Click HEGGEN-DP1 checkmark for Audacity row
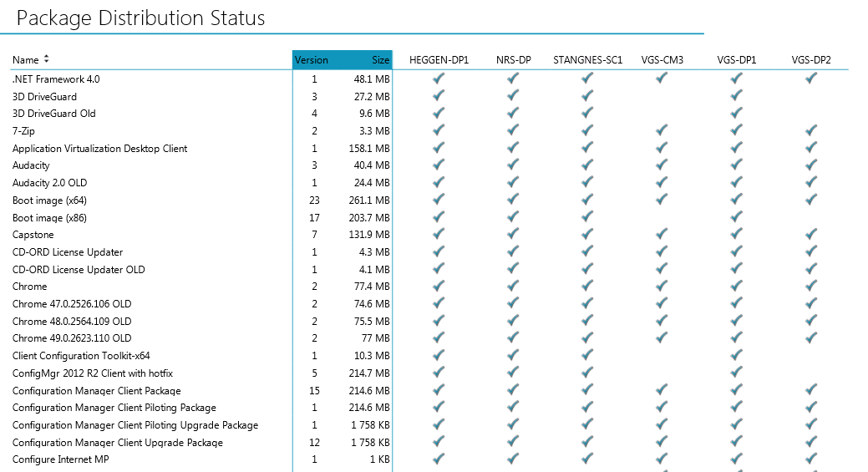 click(439, 165)
